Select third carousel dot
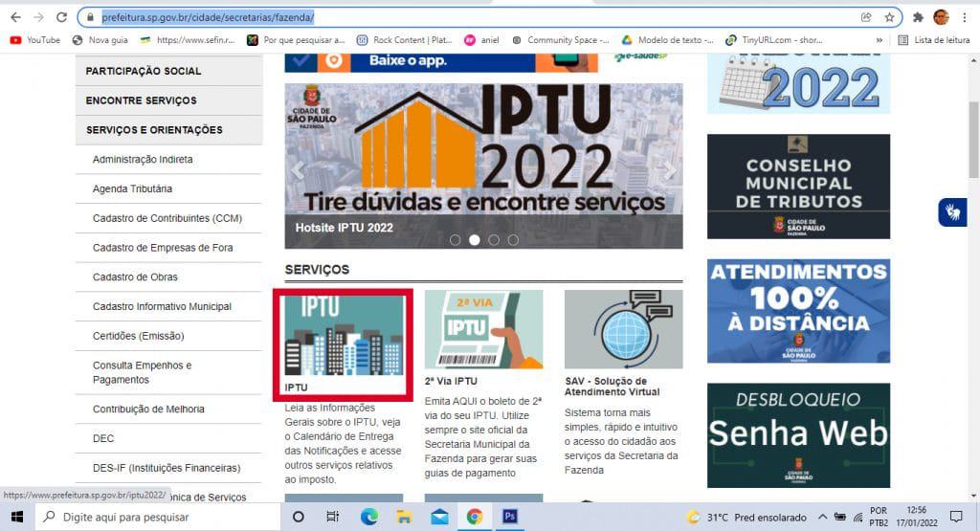Image resolution: width=980 pixels, height=531 pixels. (494, 240)
